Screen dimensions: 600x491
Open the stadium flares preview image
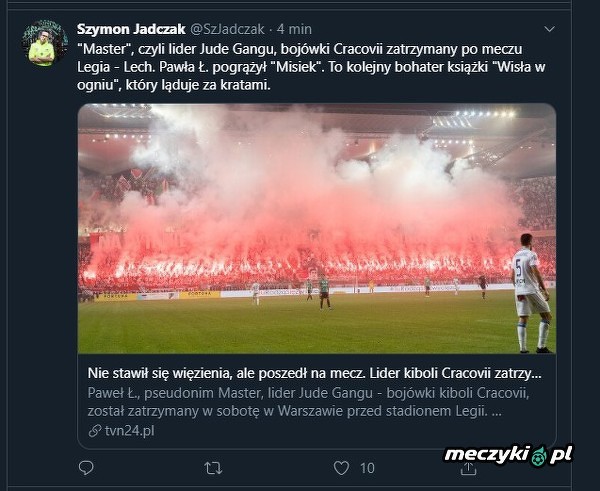(317, 228)
